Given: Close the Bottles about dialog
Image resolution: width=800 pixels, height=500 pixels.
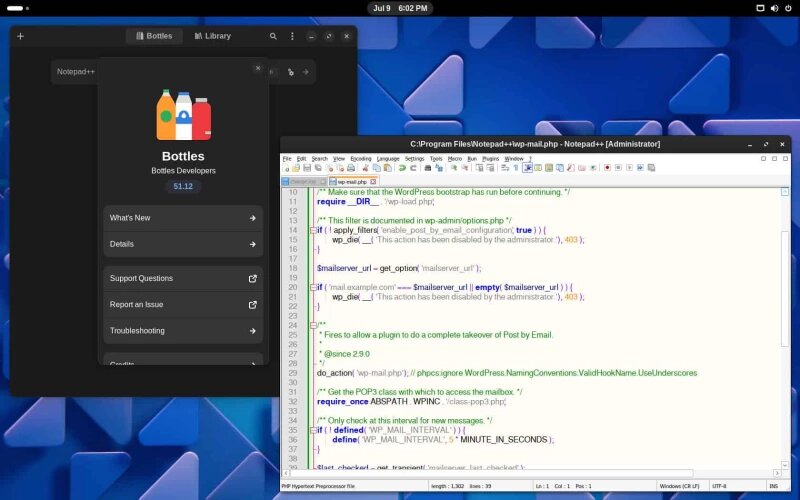Looking at the screenshot, I should pos(258,68).
